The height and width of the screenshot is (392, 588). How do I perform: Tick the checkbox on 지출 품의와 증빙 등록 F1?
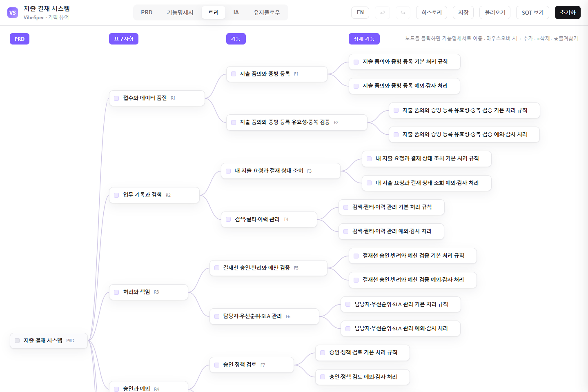[234, 74]
